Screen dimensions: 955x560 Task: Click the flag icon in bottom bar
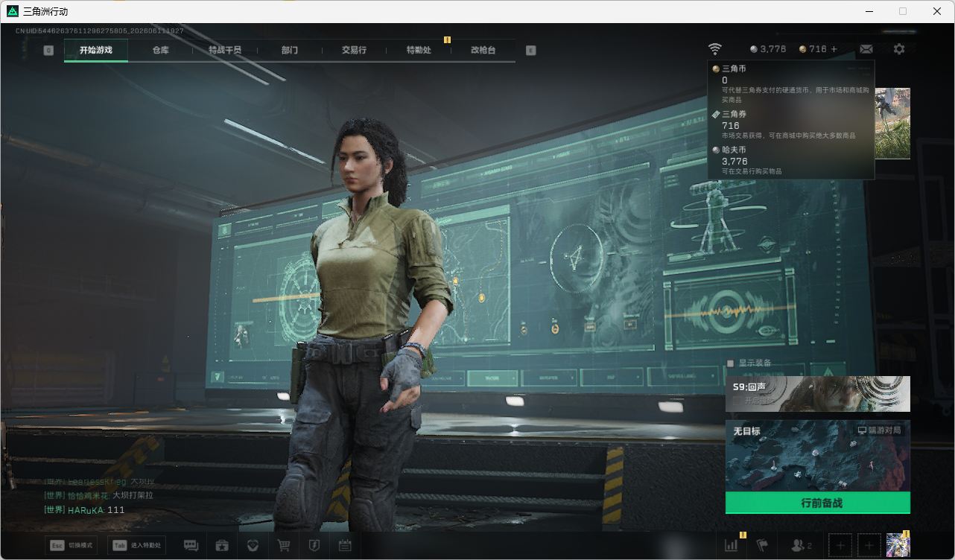(762, 546)
